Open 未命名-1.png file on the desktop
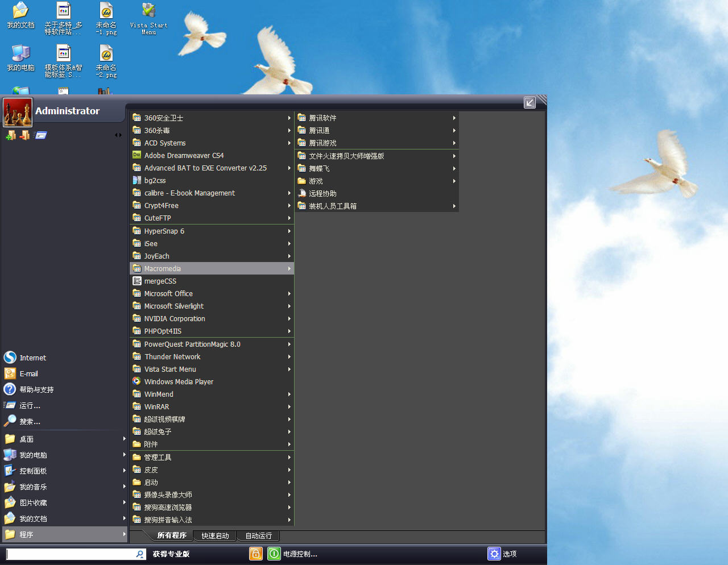Image resolution: width=728 pixels, height=565 pixels. (x=106, y=19)
